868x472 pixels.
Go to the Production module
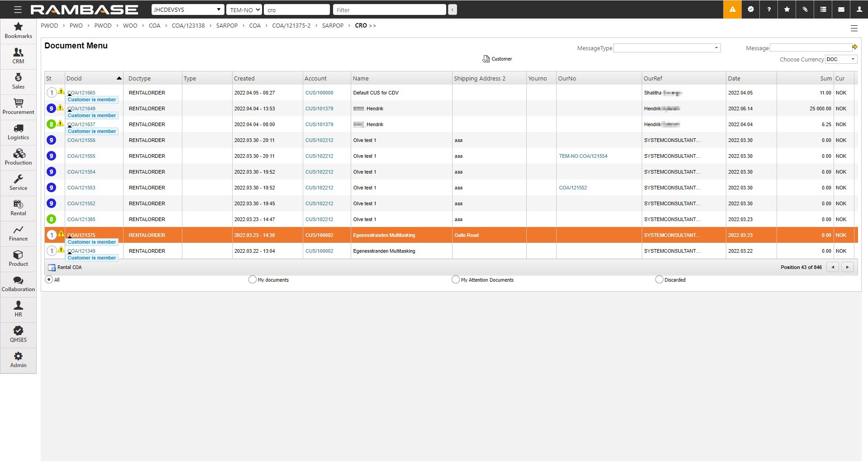pyautogui.click(x=18, y=157)
